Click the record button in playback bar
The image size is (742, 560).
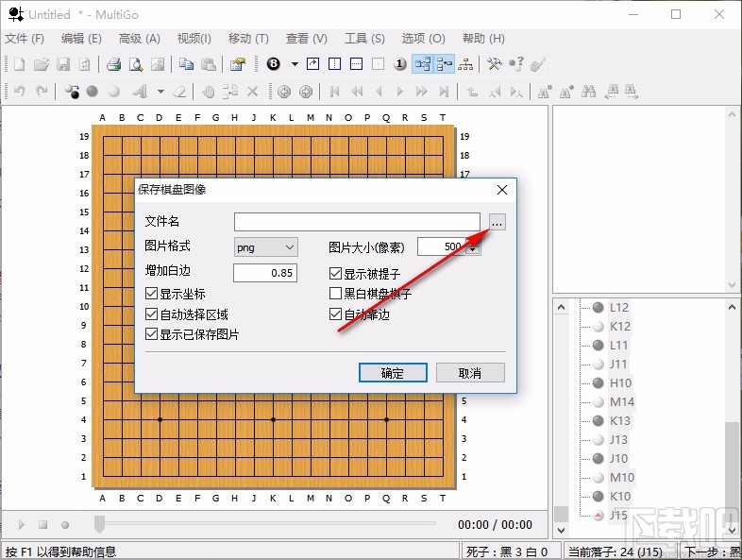65,524
